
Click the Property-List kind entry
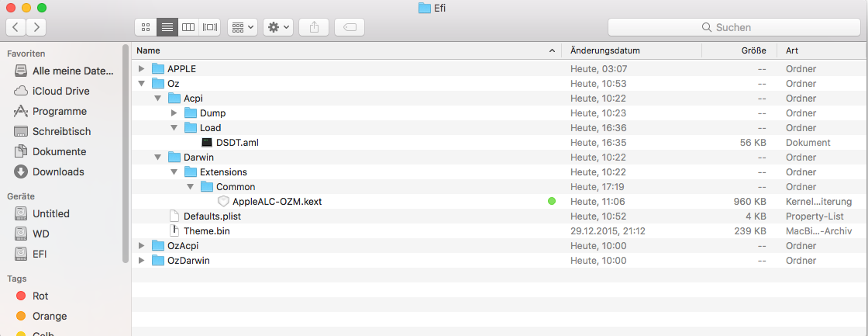[814, 216]
